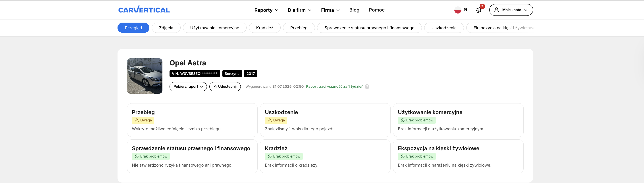The height and width of the screenshot is (183, 644).
Task: Open the Firma dropdown menu
Action: [x=330, y=10]
